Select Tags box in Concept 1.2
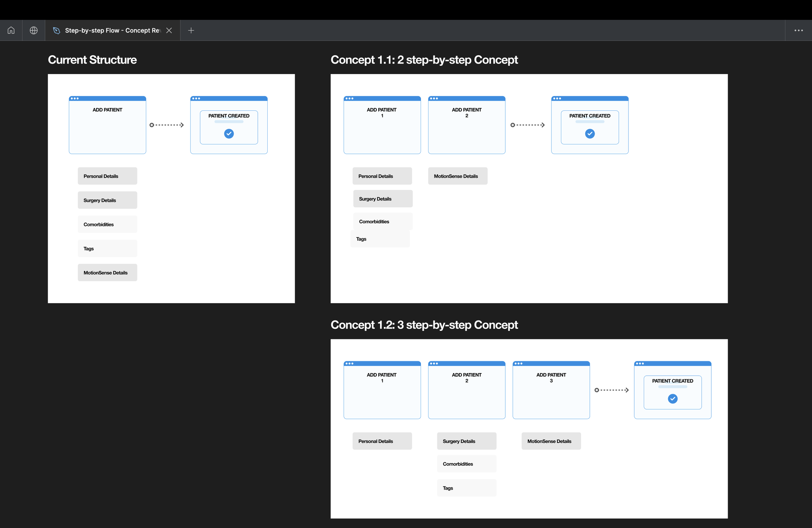The image size is (812, 528). pyautogui.click(x=466, y=488)
